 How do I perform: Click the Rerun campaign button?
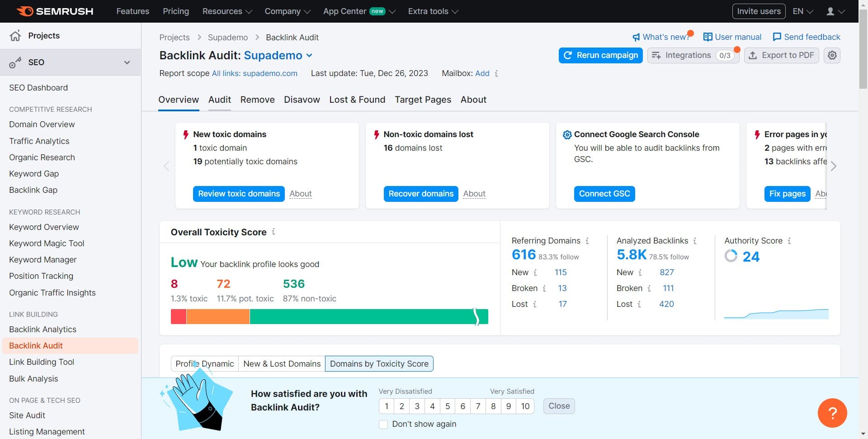(600, 55)
